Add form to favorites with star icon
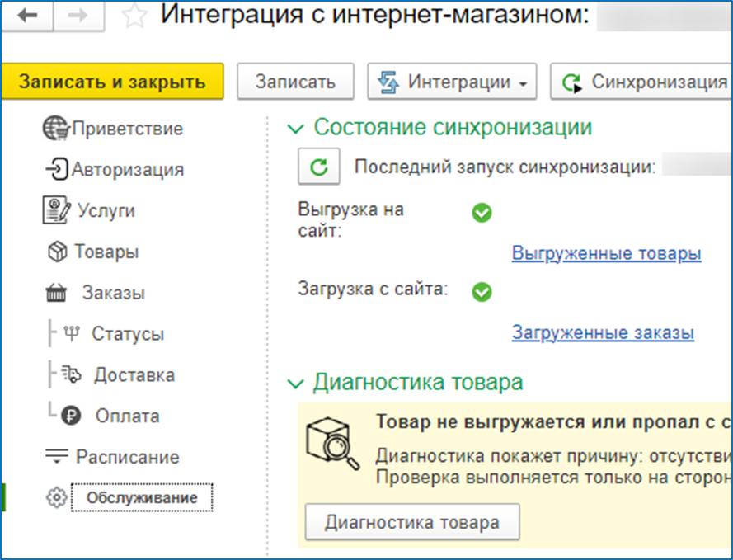The image size is (733, 560). [x=134, y=16]
